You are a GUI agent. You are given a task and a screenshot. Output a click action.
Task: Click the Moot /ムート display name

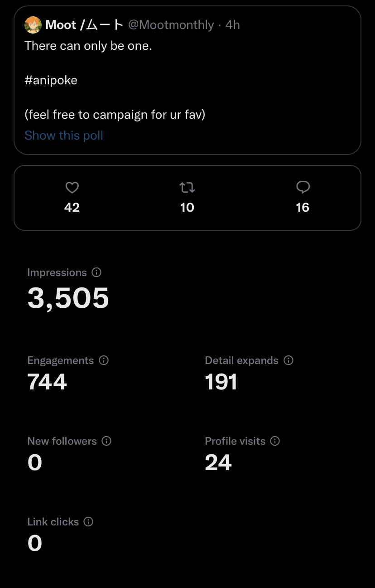click(x=84, y=25)
